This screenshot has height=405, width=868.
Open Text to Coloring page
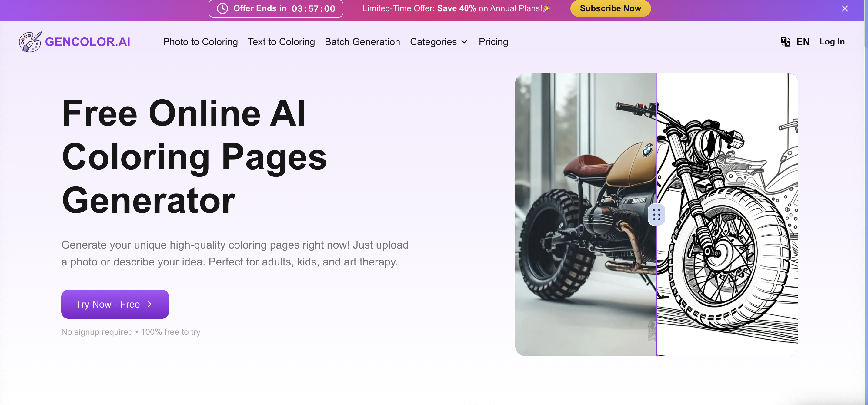point(281,42)
